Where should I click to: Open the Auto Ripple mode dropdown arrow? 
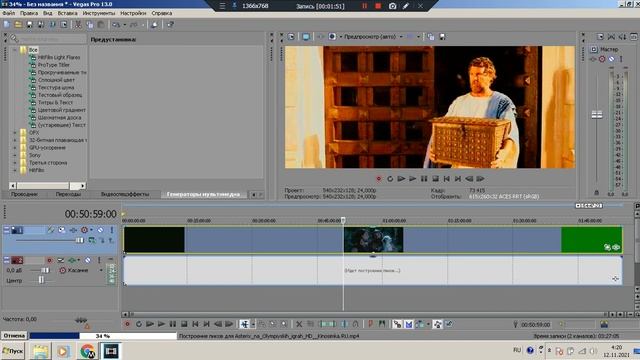tap(428, 324)
